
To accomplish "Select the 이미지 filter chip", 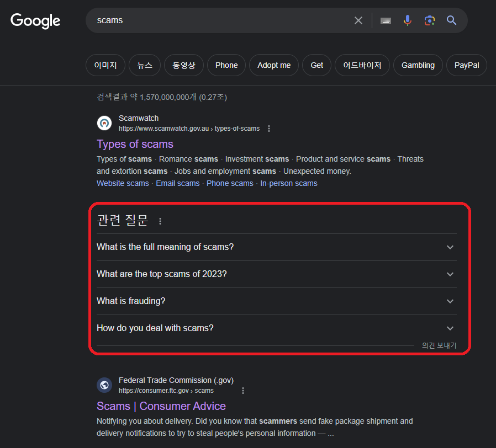I will point(105,65).
